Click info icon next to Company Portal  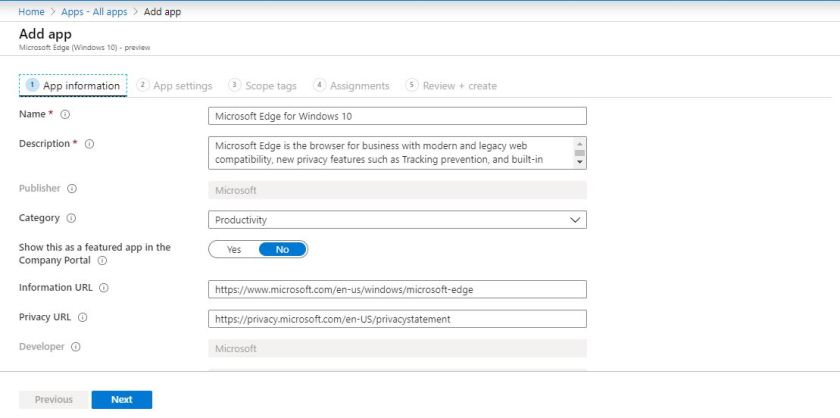click(x=103, y=261)
